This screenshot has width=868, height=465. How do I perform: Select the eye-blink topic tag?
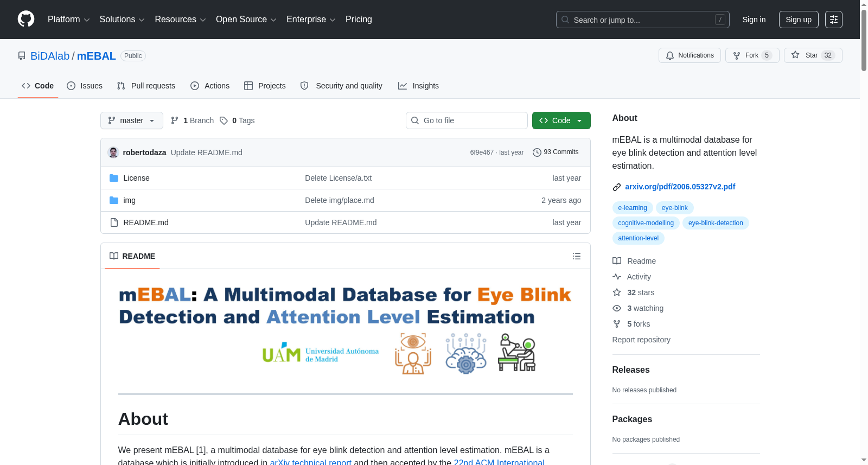(675, 208)
